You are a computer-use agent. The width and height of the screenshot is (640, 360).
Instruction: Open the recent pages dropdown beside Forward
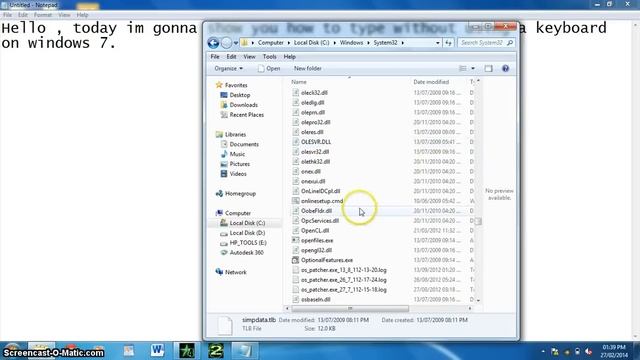pos(236,43)
